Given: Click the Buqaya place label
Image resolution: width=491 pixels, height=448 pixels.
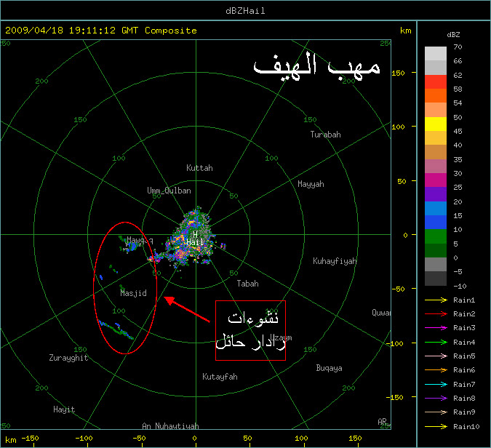Looking at the screenshot, I should 329,368.
